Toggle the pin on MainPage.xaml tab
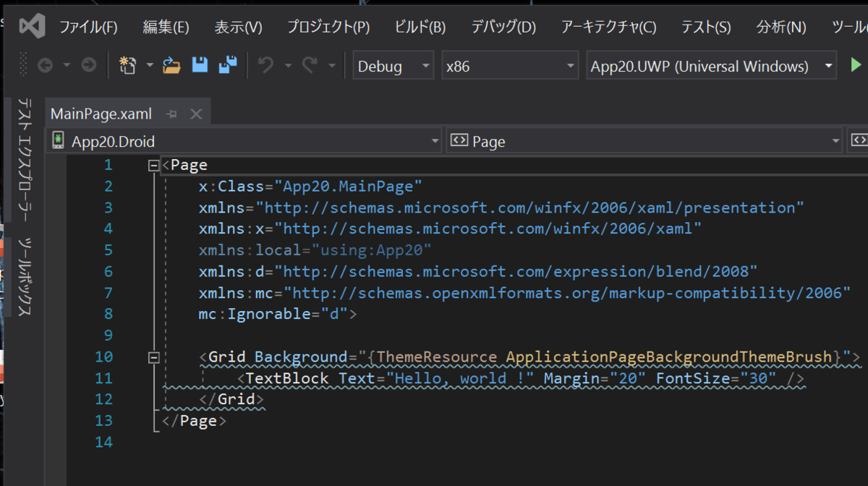The height and width of the screenshot is (486, 868). point(171,114)
